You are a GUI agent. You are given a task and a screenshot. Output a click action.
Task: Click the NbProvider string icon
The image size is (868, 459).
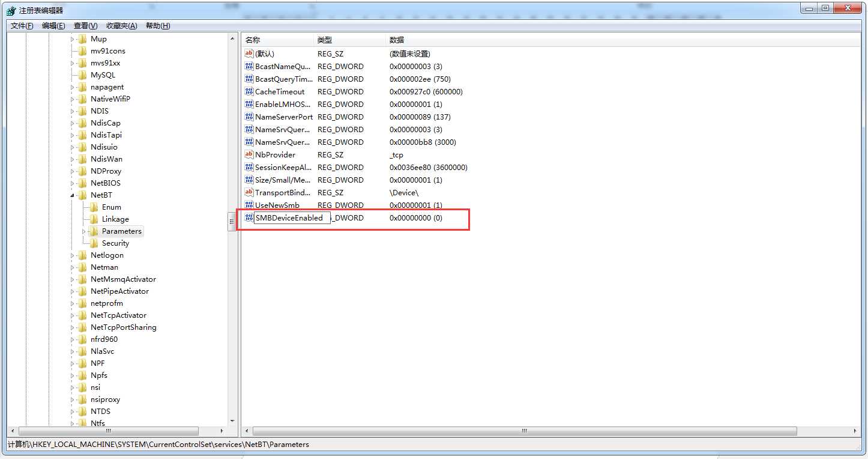(x=249, y=154)
